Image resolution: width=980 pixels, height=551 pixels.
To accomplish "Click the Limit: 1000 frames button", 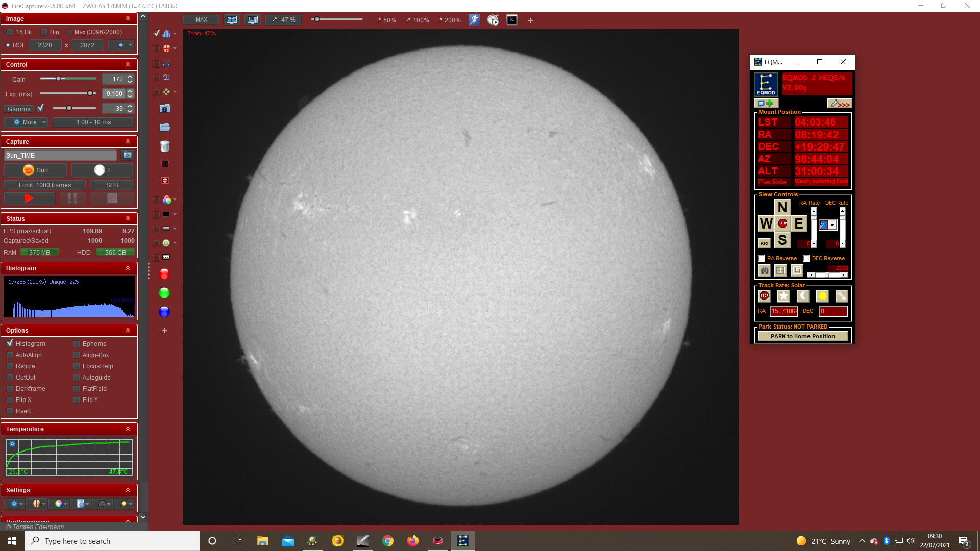I will tap(45, 185).
